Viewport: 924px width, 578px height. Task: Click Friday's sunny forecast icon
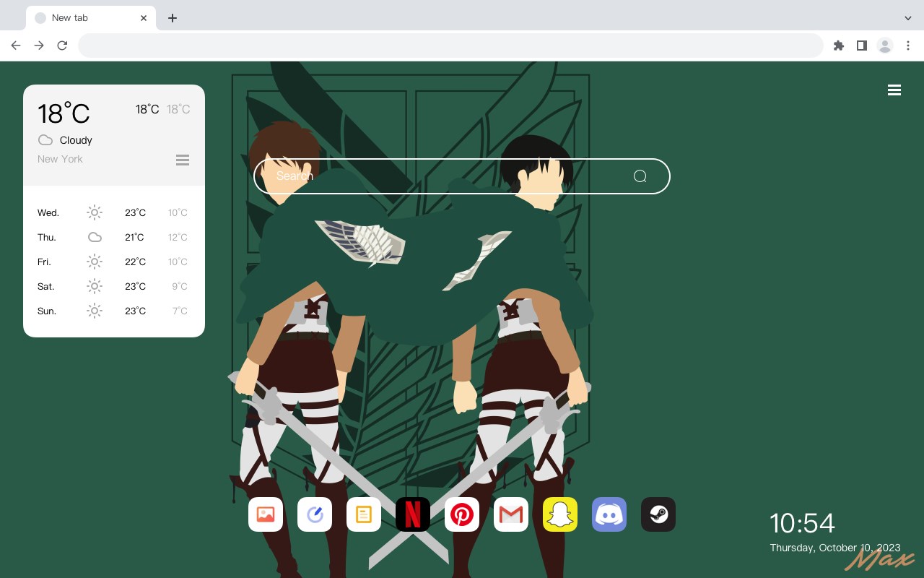click(x=95, y=262)
